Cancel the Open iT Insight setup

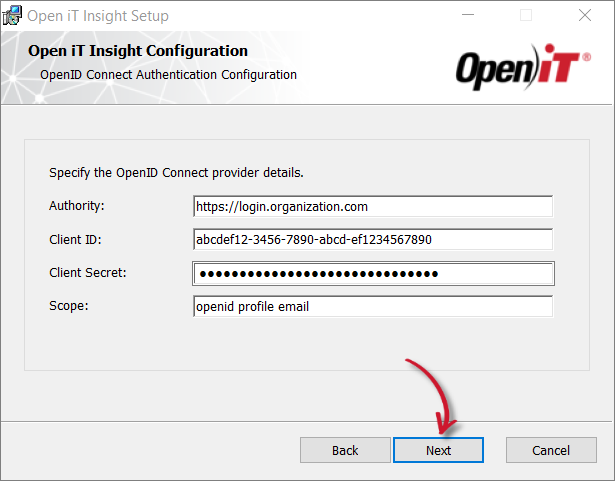(x=551, y=450)
